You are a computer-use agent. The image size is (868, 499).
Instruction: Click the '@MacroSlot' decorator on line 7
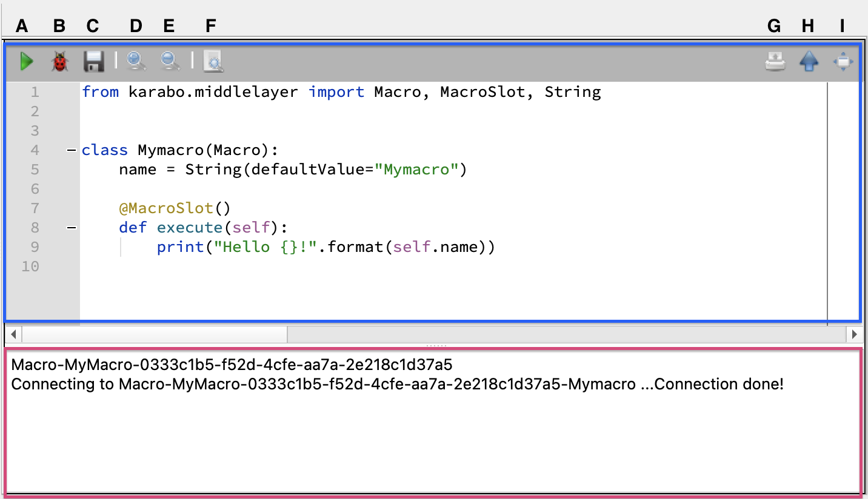(x=166, y=208)
